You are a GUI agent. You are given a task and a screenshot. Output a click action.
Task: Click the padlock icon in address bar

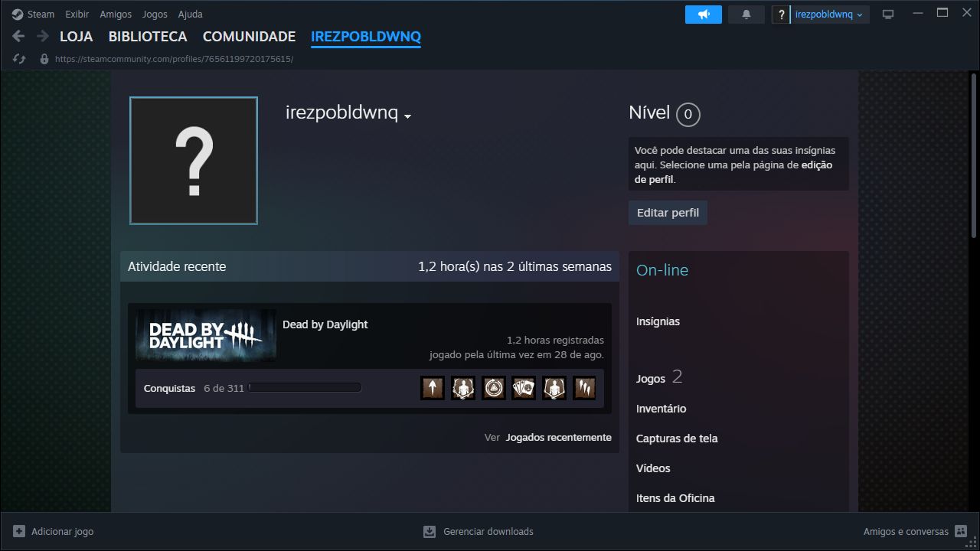tap(44, 59)
